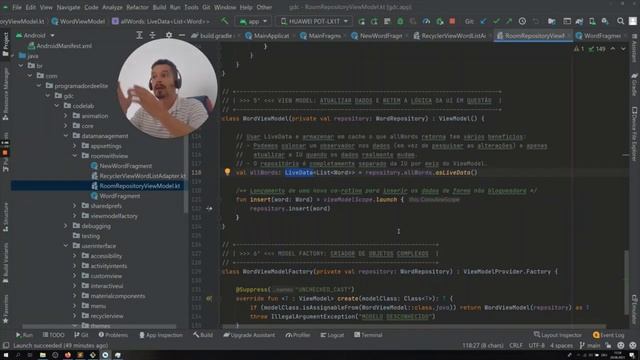Click the Make Project hammer icon
Screen dimensions: 640x360
[224, 21]
